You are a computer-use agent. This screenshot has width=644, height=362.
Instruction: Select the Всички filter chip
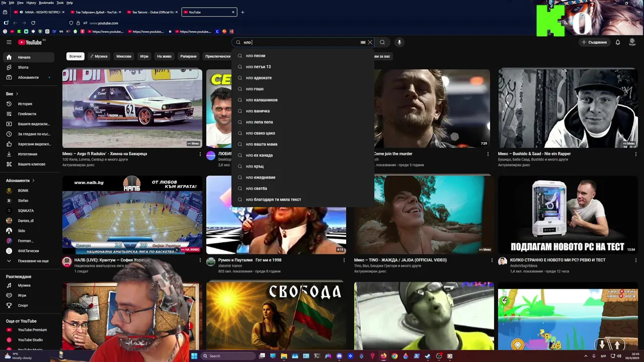pos(75,56)
